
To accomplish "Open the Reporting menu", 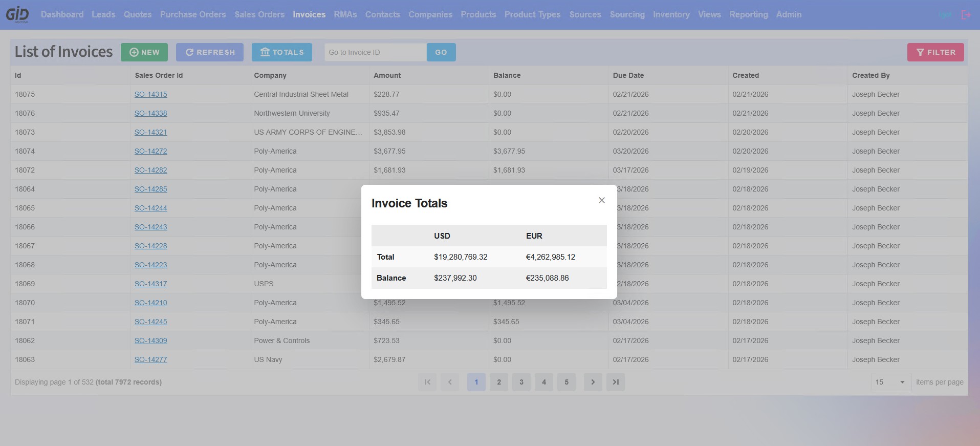I will click(749, 14).
